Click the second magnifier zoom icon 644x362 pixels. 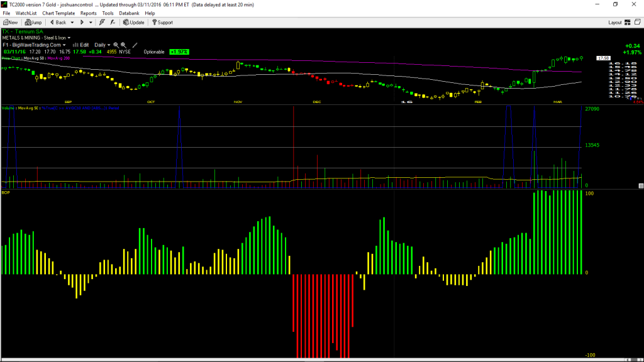tap(123, 45)
